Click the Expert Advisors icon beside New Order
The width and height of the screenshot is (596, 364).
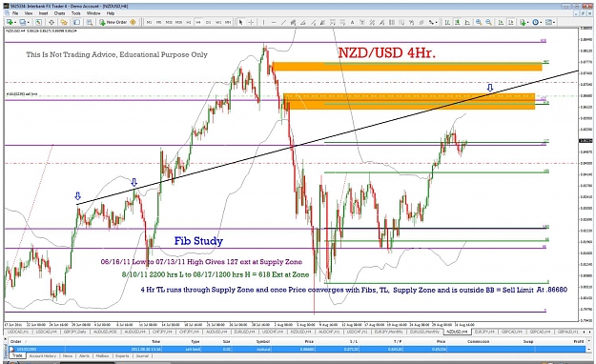click(133, 23)
